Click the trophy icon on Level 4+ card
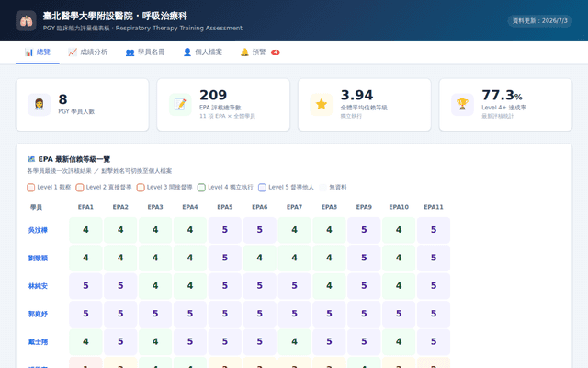The width and height of the screenshot is (588, 368). point(462,104)
